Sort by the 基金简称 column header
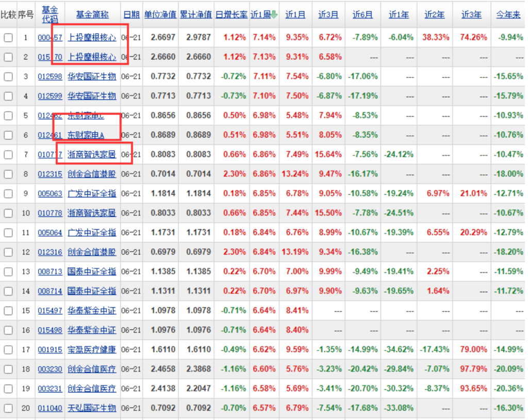 tap(92, 15)
